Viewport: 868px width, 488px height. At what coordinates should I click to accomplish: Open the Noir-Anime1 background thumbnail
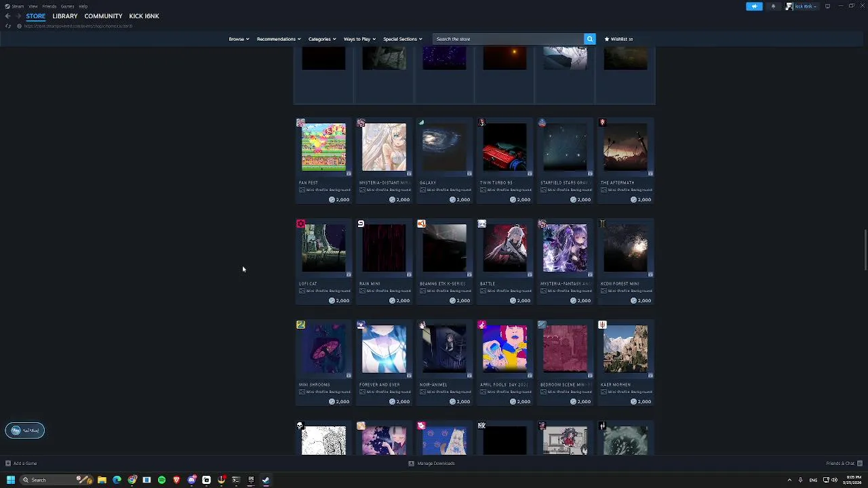tap(444, 349)
